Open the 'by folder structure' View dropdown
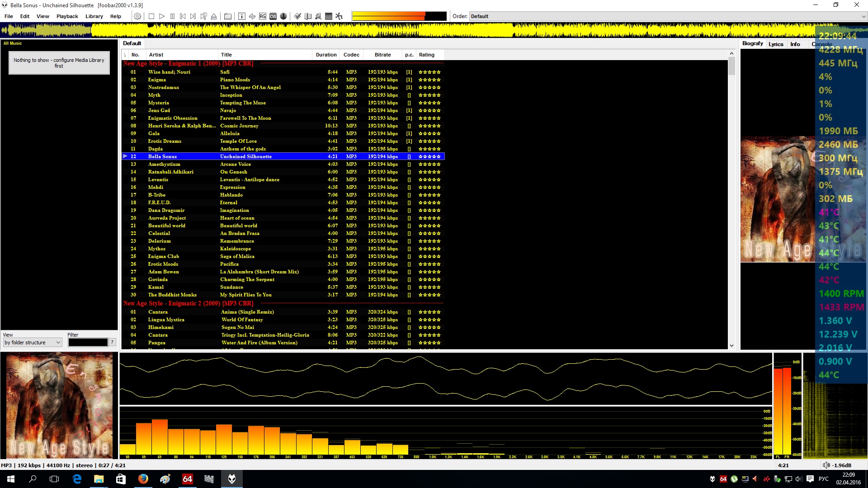This screenshot has height=488, width=868. (33, 343)
